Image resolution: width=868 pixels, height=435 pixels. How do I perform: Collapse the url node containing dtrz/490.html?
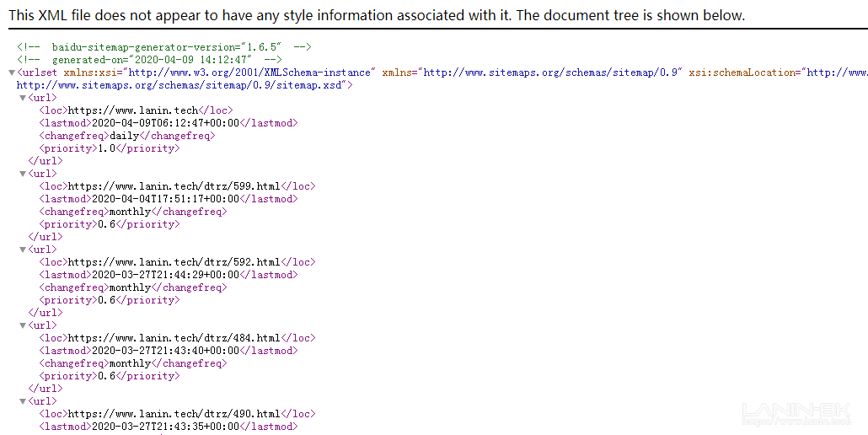pyautogui.click(x=23, y=401)
